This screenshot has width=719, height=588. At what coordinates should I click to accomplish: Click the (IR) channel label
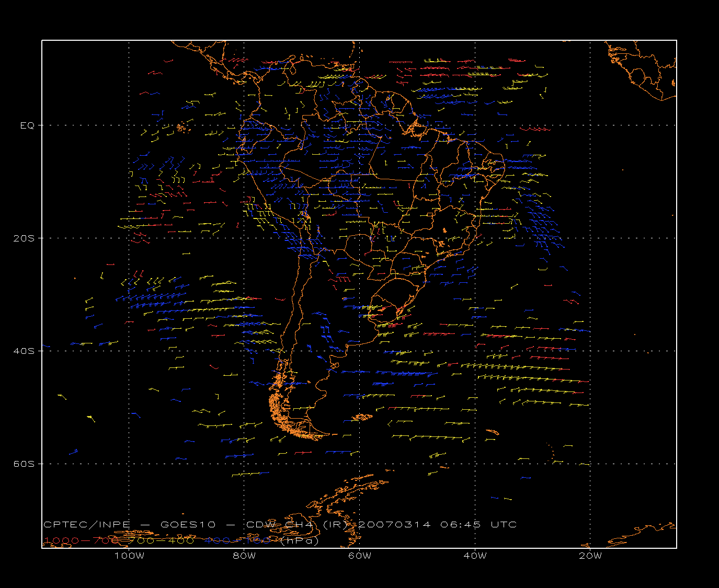pyautogui.click(x=335, y=525)
